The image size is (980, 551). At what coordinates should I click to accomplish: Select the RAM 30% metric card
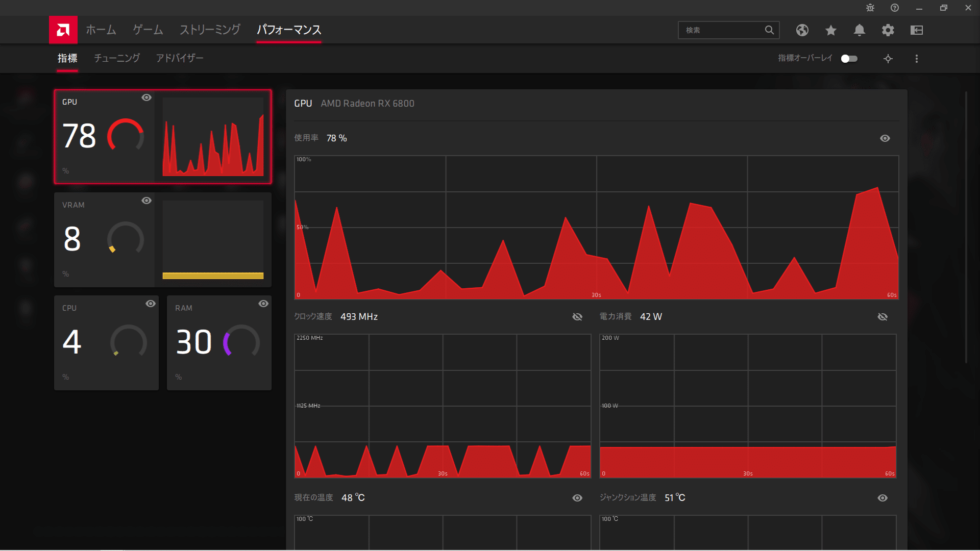(x=219, y=343)
